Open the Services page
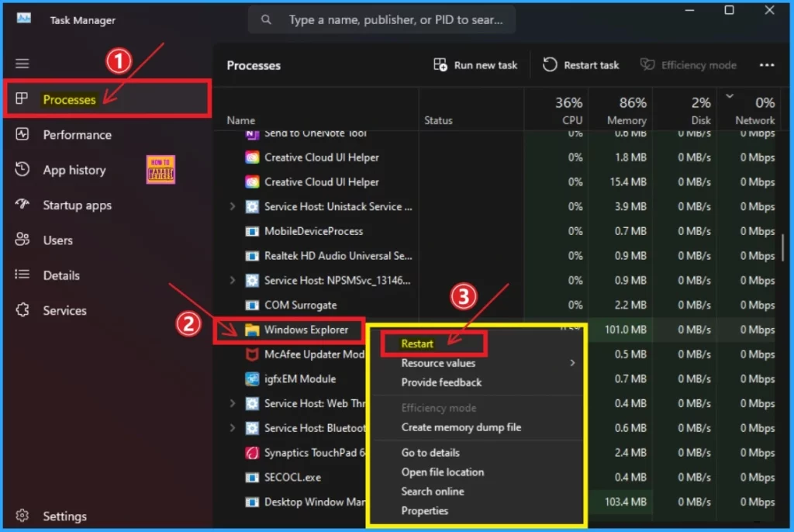This screenshot has width=794, height=532. [64, 310]
